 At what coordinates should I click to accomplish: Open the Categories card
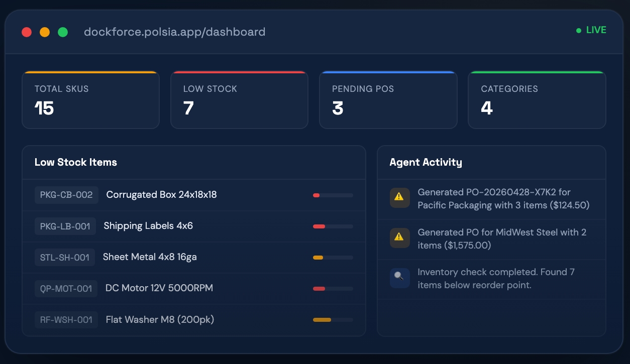(x=537, y=100)
